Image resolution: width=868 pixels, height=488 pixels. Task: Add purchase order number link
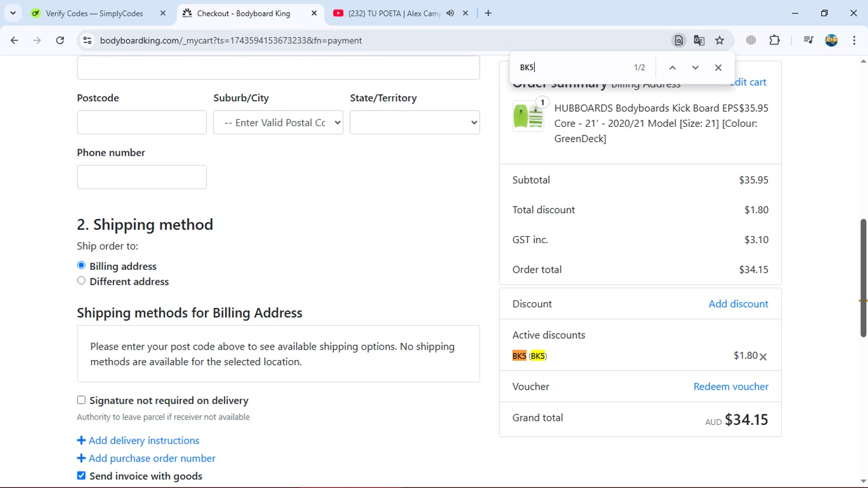(146, 458)
